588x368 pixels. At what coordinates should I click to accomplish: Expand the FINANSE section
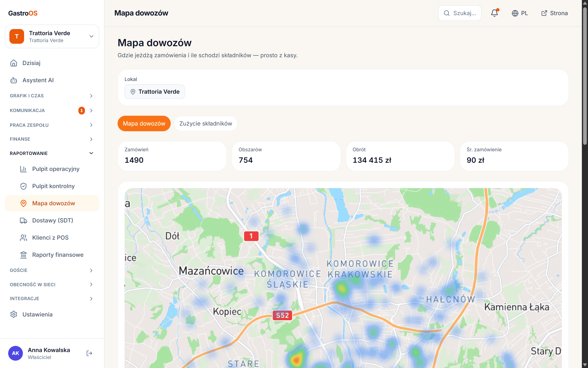point(52,139)
